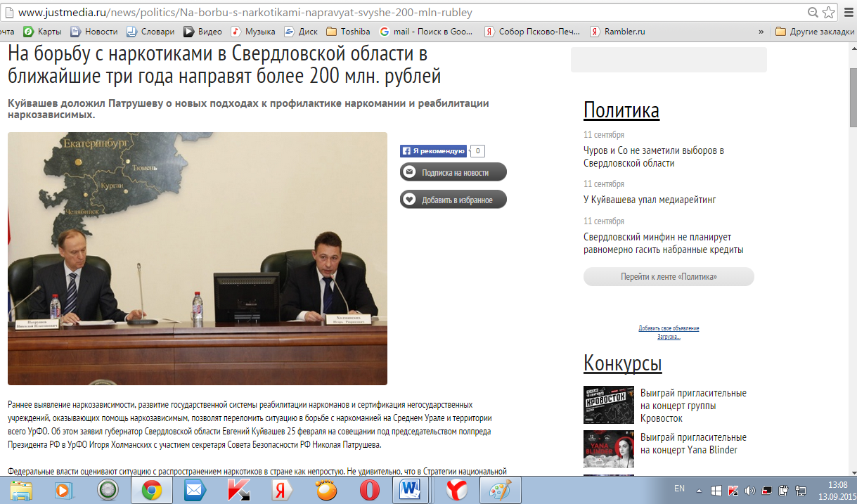Screen dimensions: 857x504
Task: Open the Словари bookmark
Action: coord(150,32)
